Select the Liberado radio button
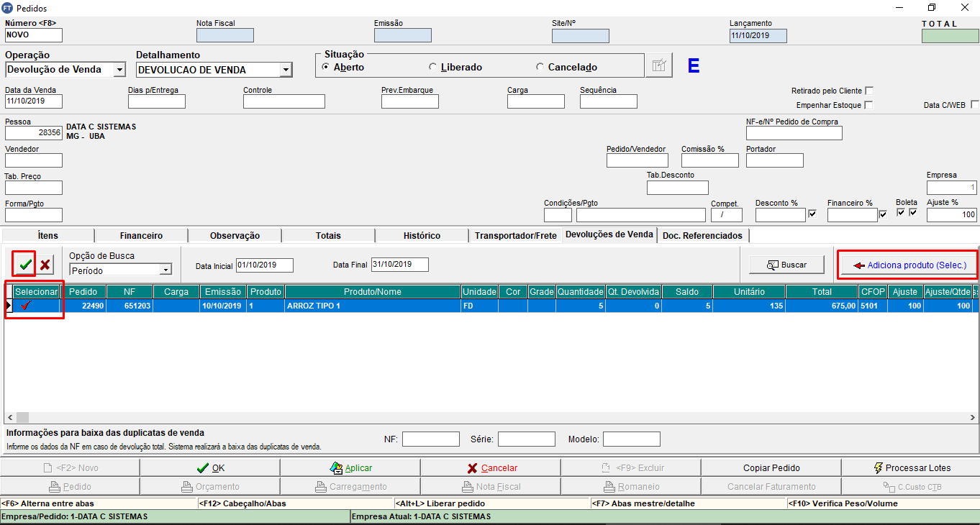 click(433, 67)
